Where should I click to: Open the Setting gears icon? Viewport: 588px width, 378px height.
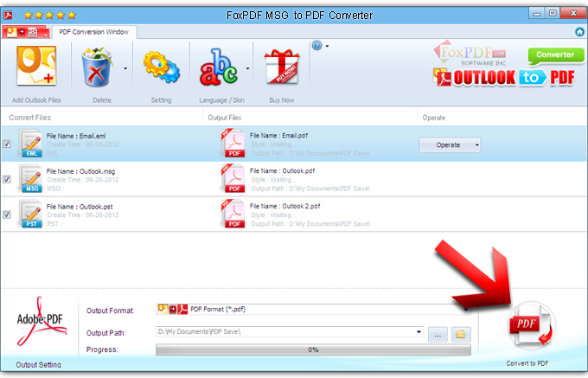coord(161,67)
